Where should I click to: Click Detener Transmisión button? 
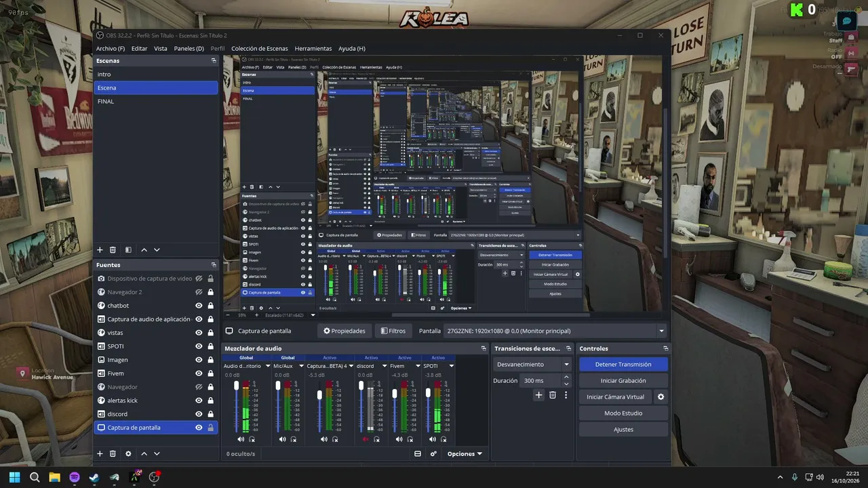coord(623,365)
